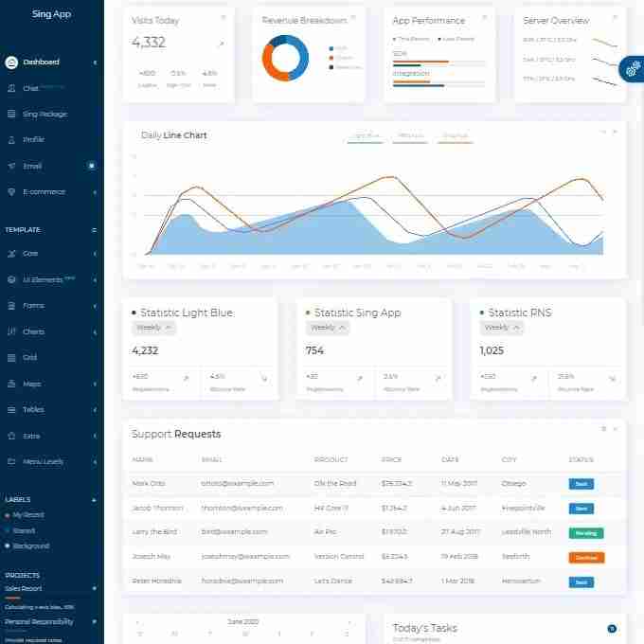Close the Server Overview widget
Viewport: 644px width, 644px height.
tap(615, 17)
